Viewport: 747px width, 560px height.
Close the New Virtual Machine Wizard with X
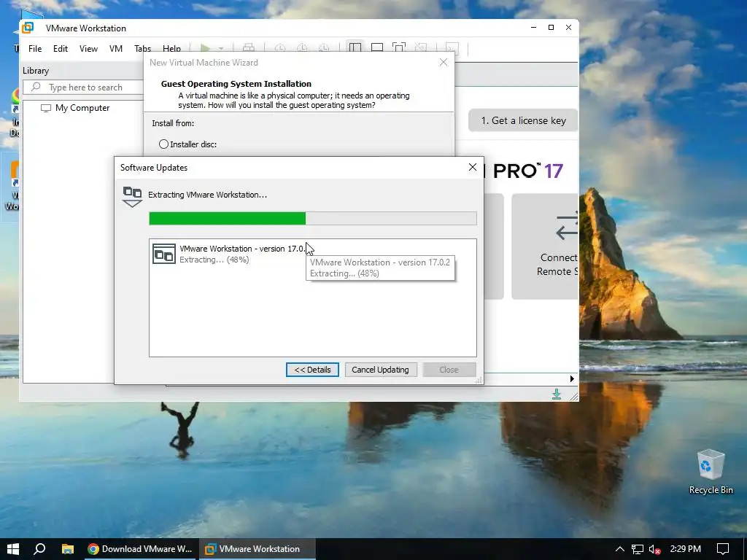tap(443, 63)
